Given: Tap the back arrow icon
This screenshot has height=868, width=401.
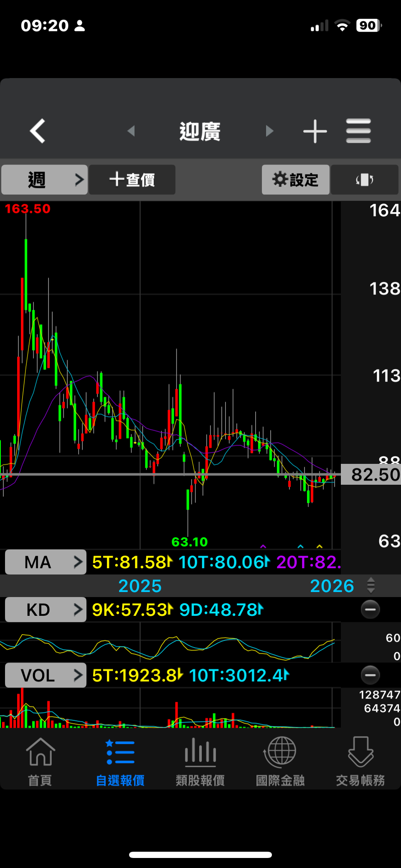Looking at the screenshot, I should coord(38,131).
